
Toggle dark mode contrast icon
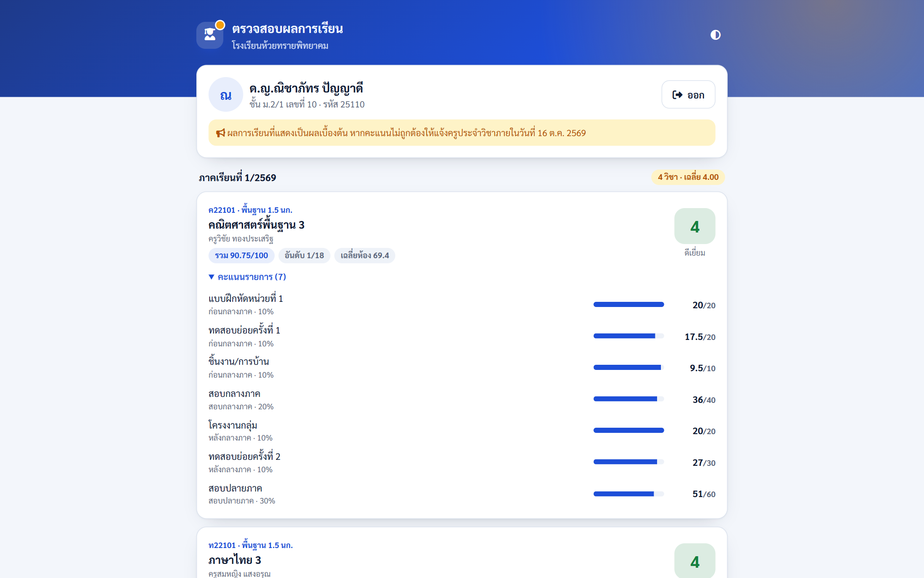[x=715, y=35]
